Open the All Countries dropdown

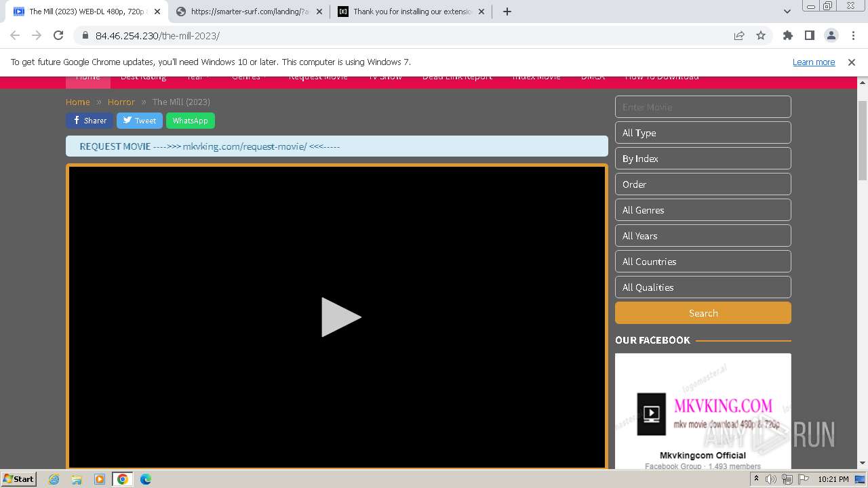(703, 262)
